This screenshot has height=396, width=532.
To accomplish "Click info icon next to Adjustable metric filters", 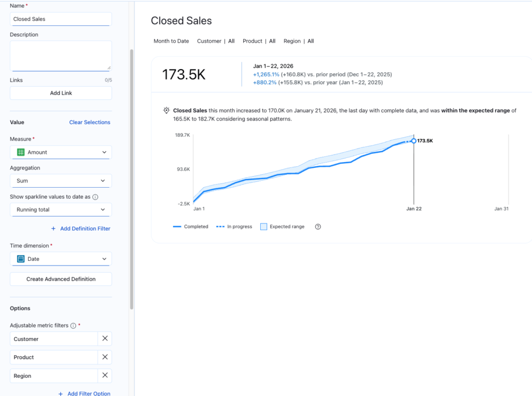I will click(x=73, y=326).
